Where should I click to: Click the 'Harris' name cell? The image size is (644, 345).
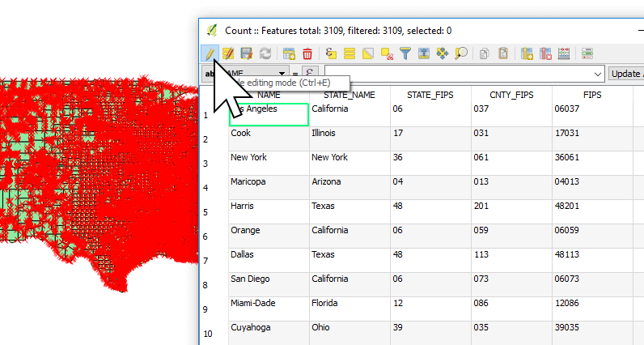pyautogui.click(x=269, y=211)
